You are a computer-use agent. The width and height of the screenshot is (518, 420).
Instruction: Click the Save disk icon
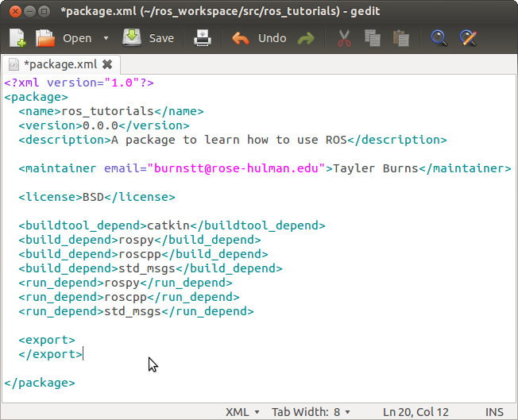click(132, 37)
